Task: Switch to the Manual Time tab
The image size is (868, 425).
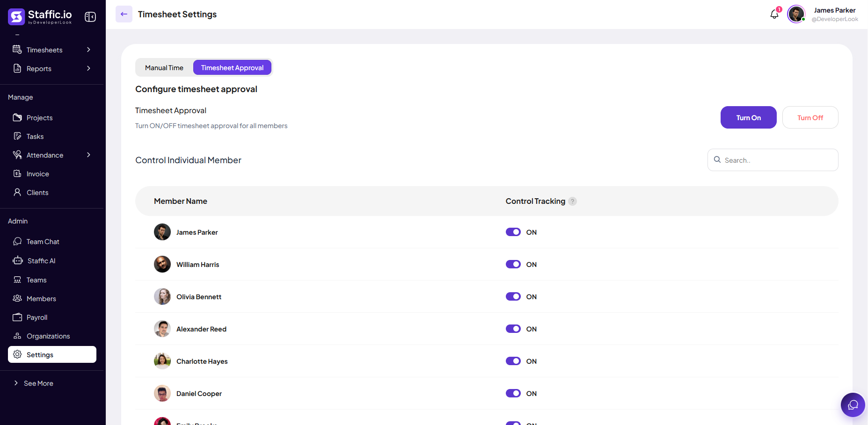Action: pos(164,68)
